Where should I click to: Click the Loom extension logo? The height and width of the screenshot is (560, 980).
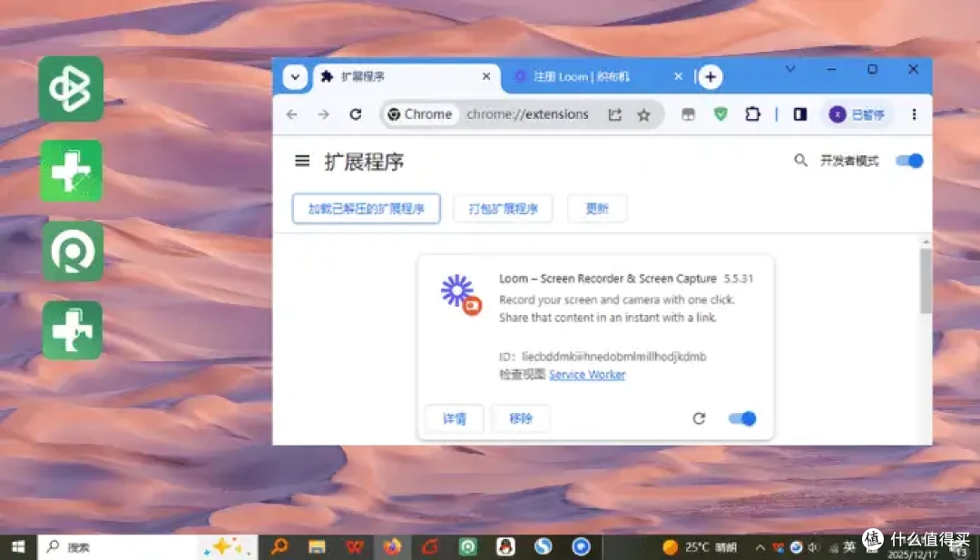461,294
